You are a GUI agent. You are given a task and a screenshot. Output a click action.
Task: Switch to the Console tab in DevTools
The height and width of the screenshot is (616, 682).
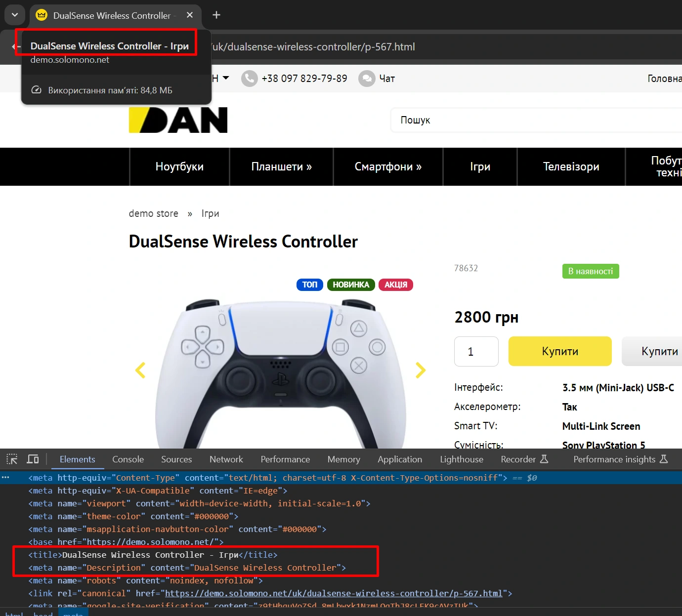(x=128, y=459)
